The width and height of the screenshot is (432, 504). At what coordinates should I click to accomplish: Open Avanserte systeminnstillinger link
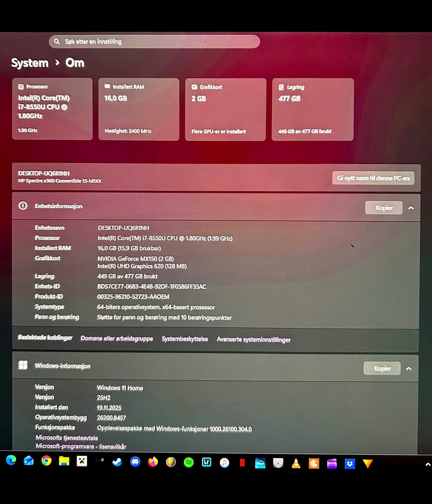coord(253,339)
